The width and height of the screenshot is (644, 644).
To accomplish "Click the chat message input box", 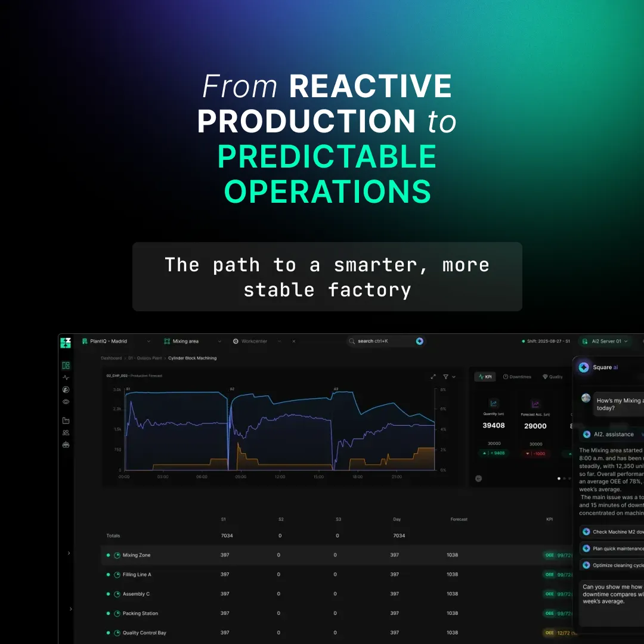I will (612, 603).
